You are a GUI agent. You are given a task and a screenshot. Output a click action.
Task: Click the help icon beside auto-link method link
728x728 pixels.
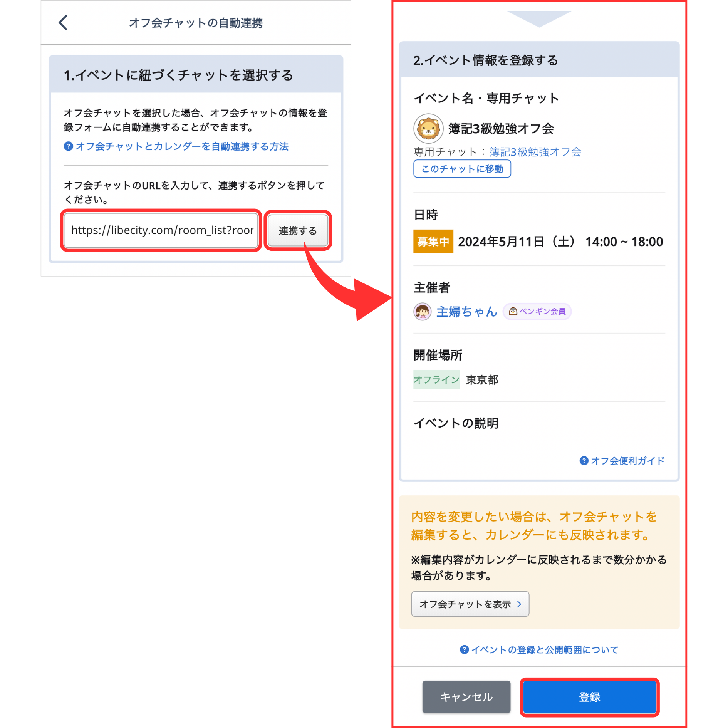point(68,146)
